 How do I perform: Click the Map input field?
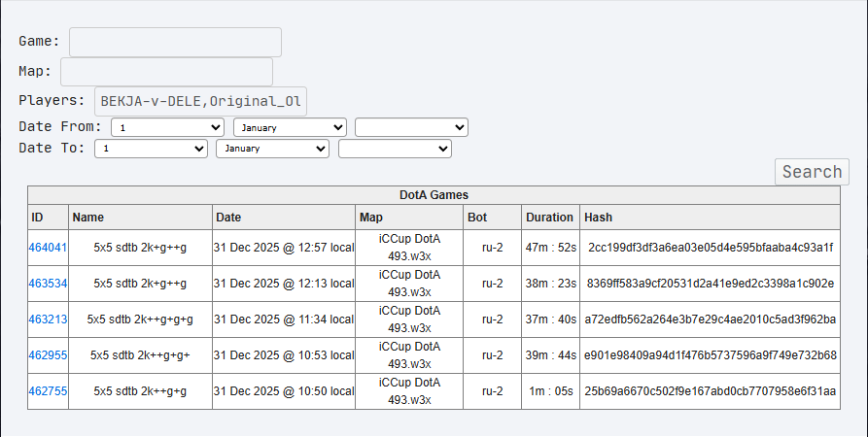point(166,72)
